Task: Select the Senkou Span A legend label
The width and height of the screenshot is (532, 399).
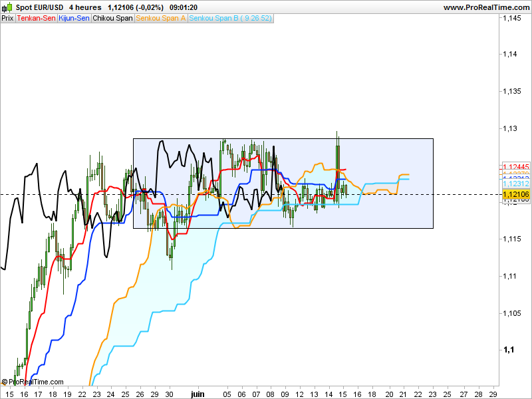Action: [161, 19]
